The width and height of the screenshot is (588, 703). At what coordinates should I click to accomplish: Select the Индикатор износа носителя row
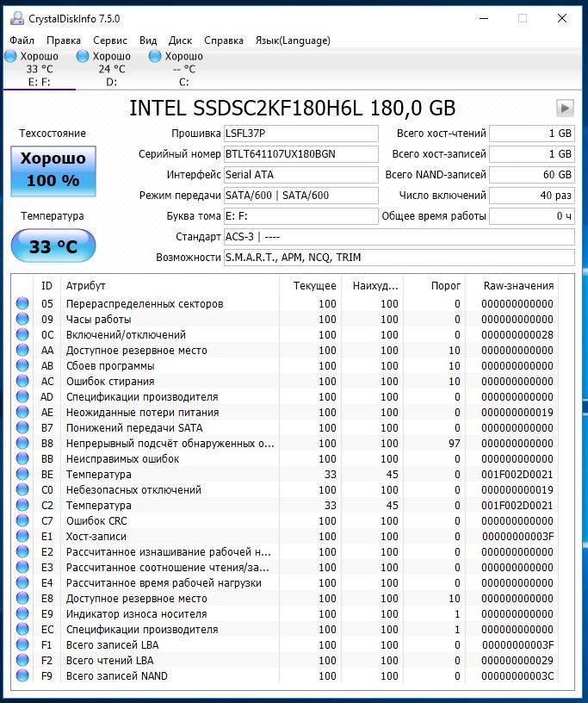(286, 613)
